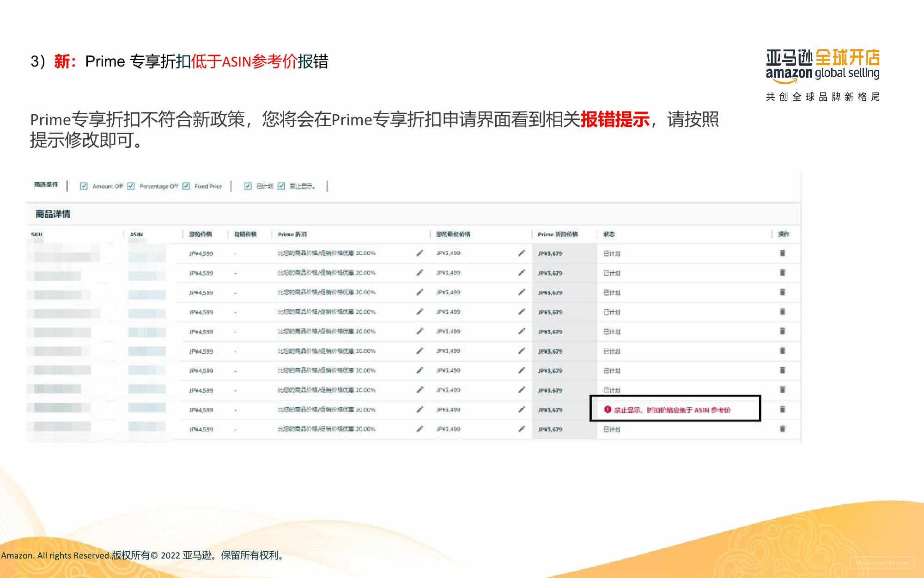
Task: Delete the last product row via trash icon
Action: [x=783, y=429]
